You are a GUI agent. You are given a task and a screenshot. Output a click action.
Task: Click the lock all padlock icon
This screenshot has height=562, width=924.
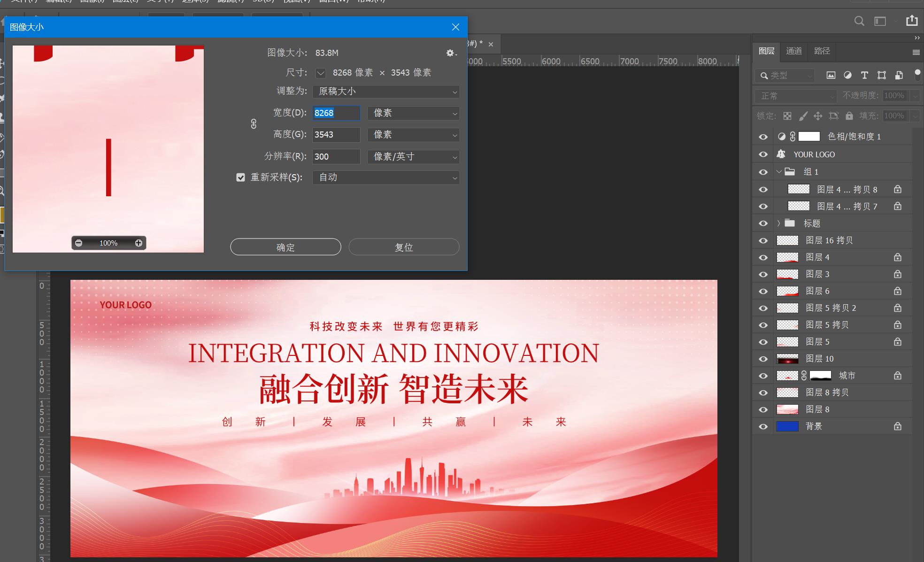(849, 116)
